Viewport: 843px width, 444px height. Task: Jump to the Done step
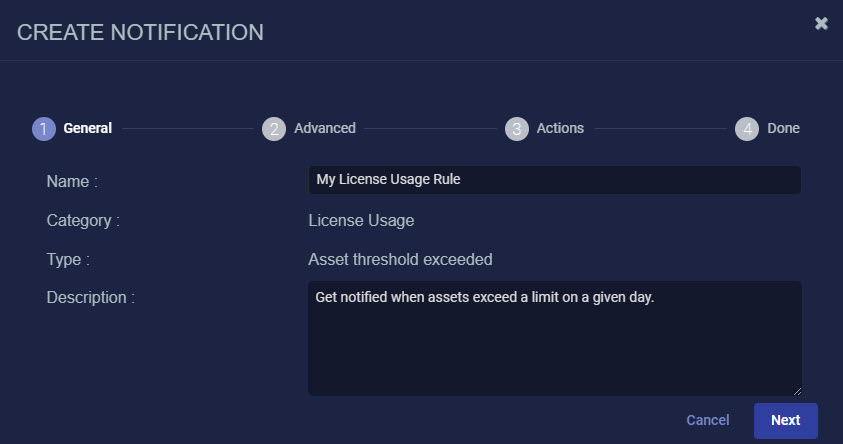click(783, 128)
